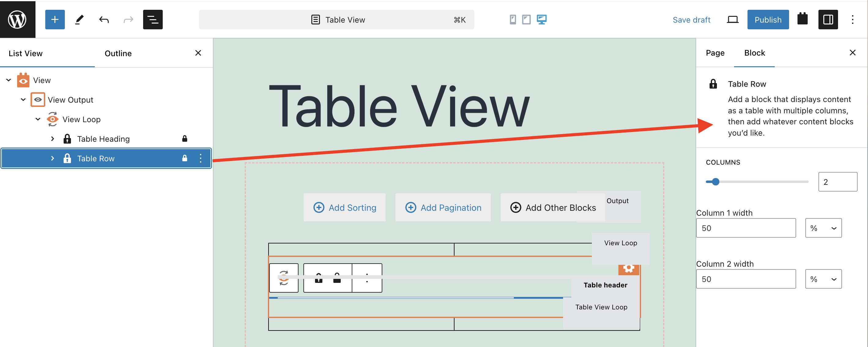
Task: Switch to tablet preview icon
Action: click(x=526, y=20)
